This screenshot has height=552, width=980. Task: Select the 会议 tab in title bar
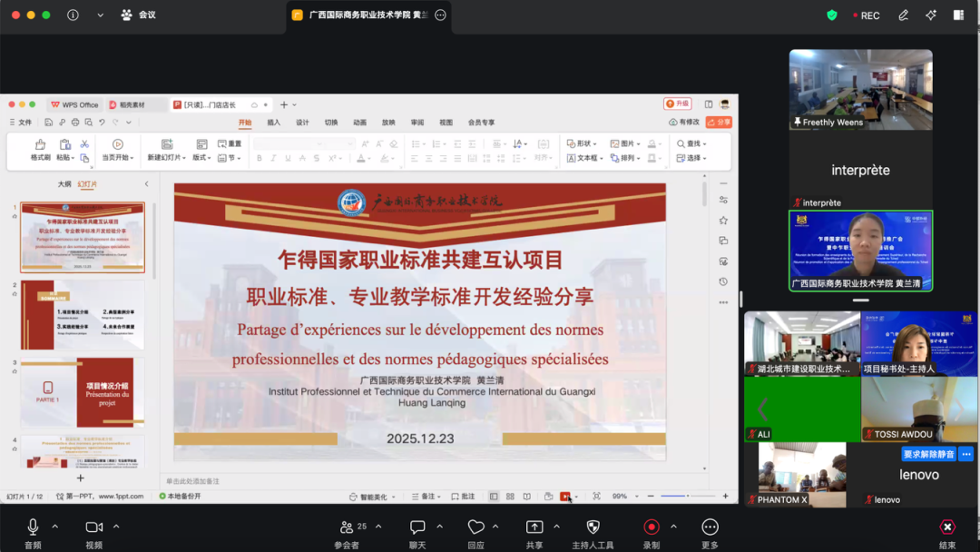tap(139, 15)
